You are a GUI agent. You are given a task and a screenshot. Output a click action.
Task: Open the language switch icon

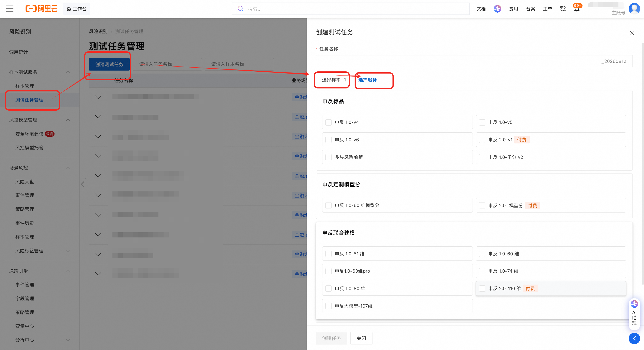pos(563,9)
